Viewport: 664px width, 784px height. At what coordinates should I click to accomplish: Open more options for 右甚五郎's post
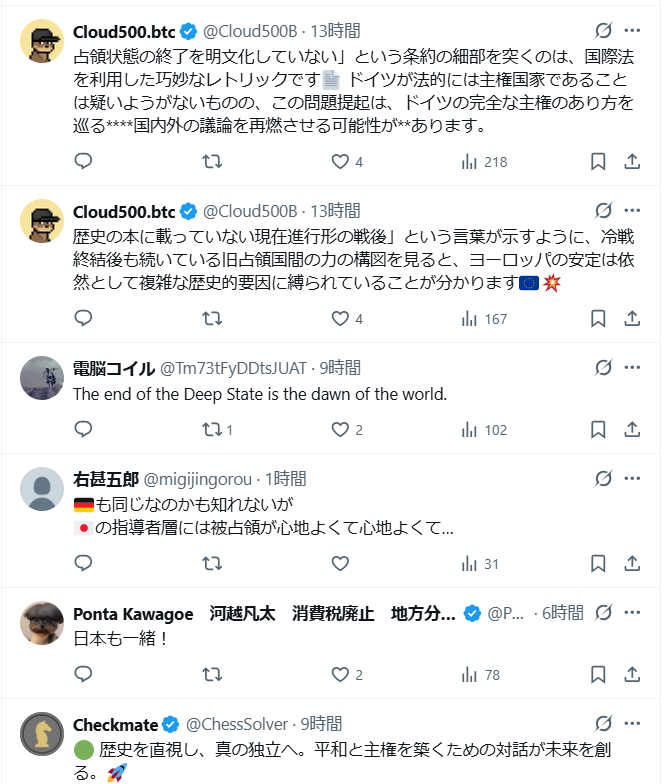[633, 478]
